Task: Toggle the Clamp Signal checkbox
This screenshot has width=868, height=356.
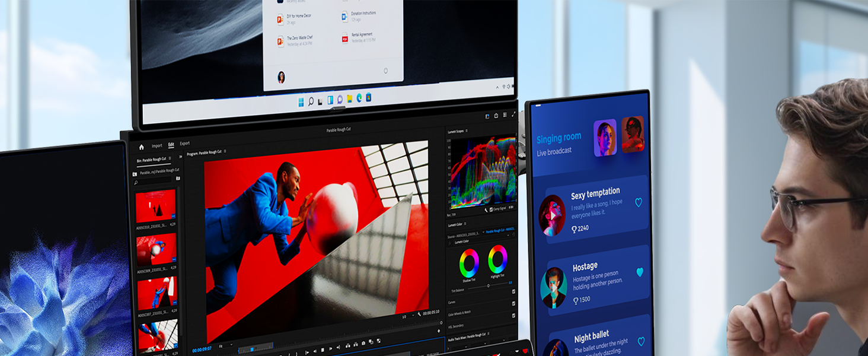Action: 492,209
